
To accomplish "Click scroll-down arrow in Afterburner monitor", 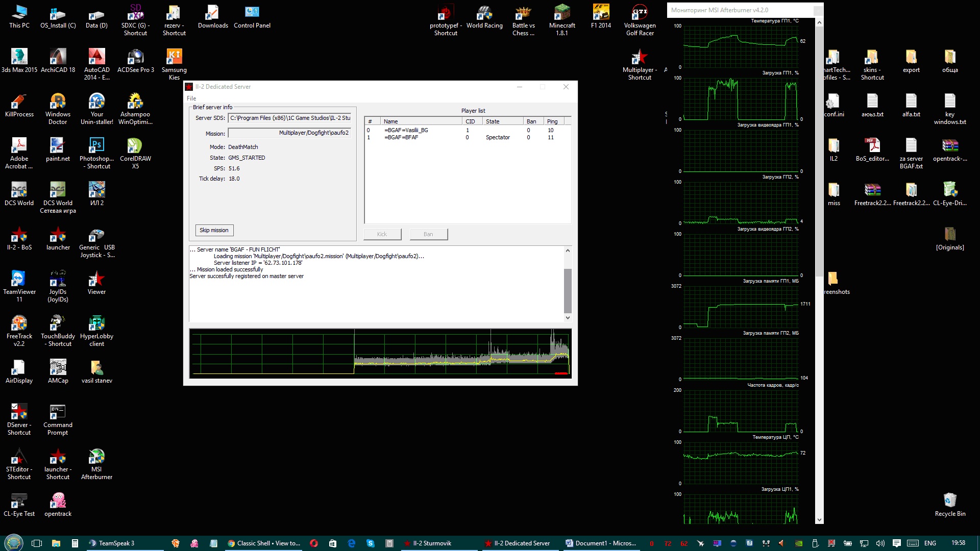I will tap(819, 520).
